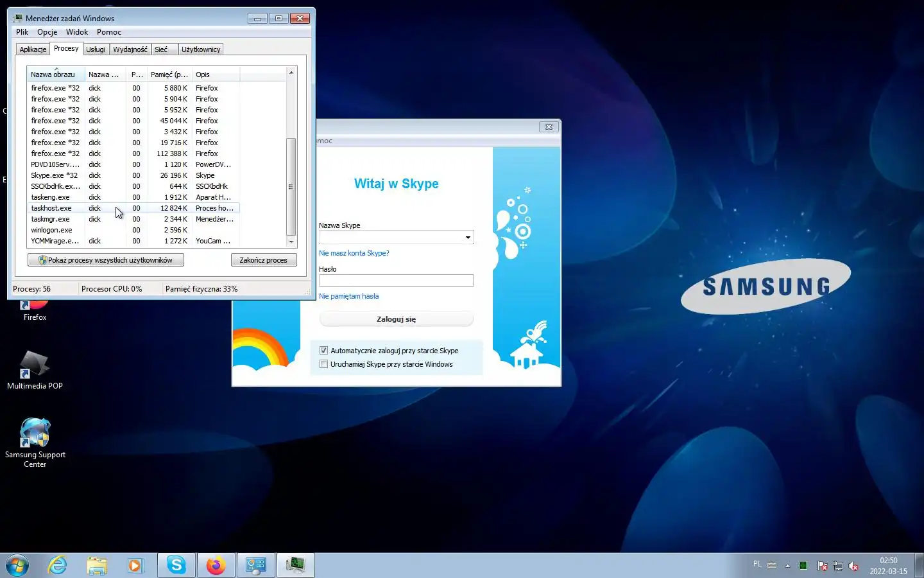The width and height of the screenshot is (924, 578).
Task: Select the SSCKbdHk.exe process row
Action: (x=133, y=186)
